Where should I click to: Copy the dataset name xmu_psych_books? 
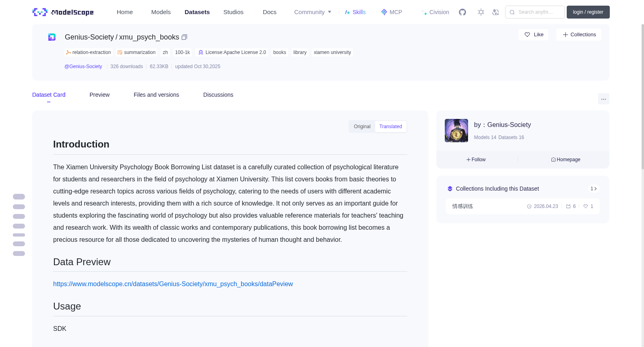pyautogui.click(x=184, y=37)
